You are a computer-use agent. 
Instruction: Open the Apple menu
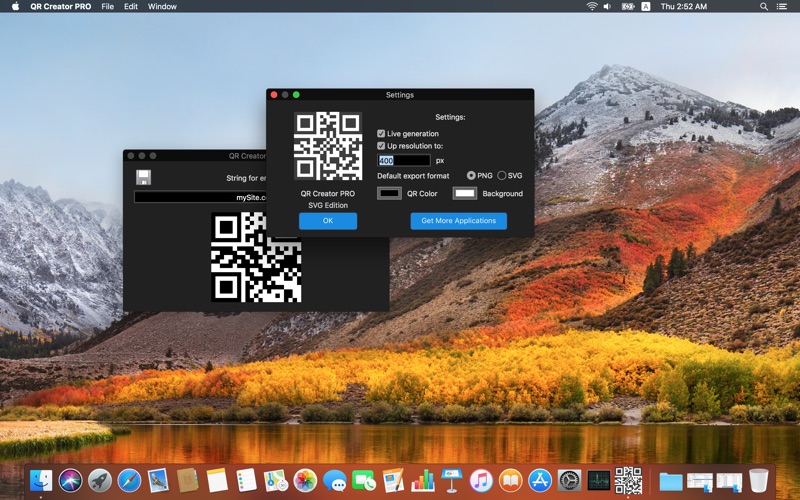15,7
